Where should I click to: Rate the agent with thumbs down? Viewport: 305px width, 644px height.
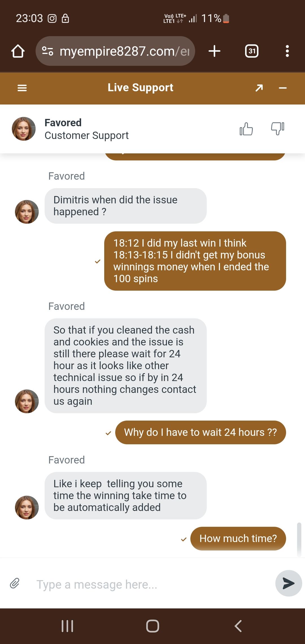point(278,129)
